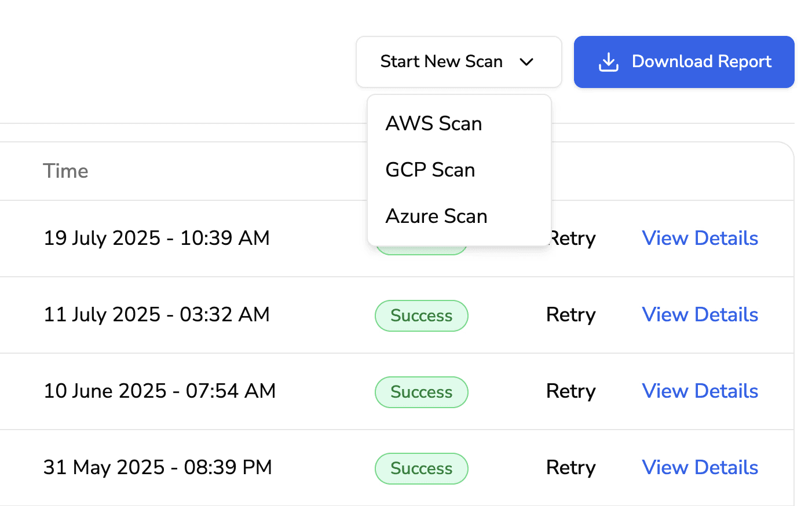Image resolution: width=812 pixels, height=506 pixels.
Task: Select Azure Scan option
Action: pos(436,216)
